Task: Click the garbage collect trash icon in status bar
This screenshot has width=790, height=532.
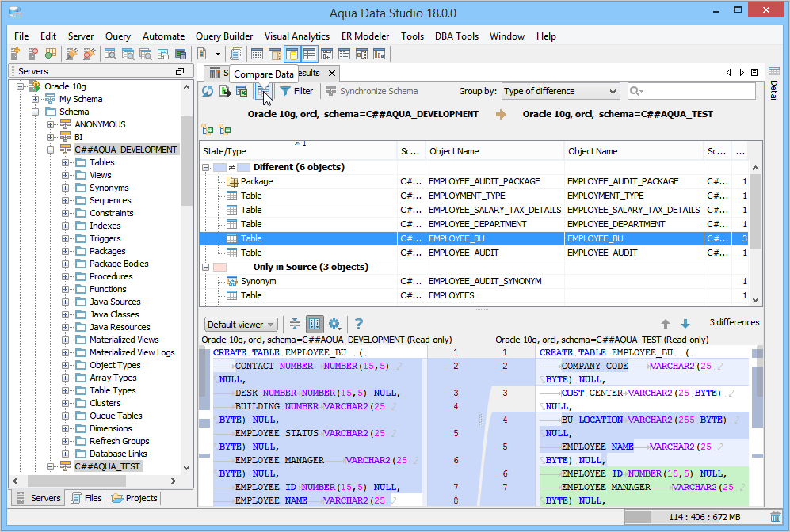Action: tap(776, 517)
